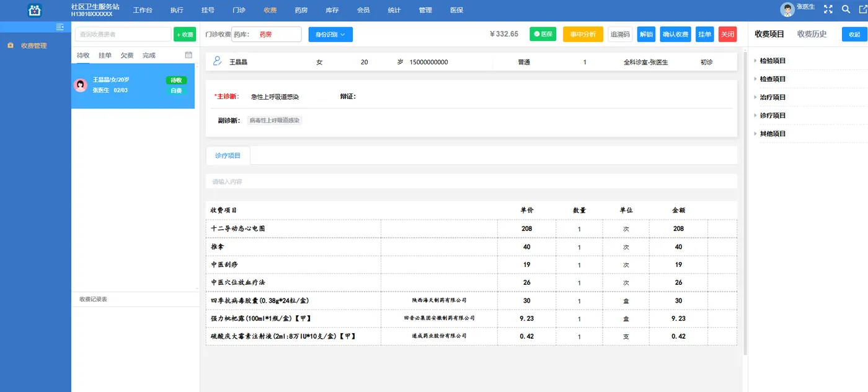Image resolution: width=868 pixels, height=392 pixels.
Task: Click the green 医保 button
Action: coord(543,34)
